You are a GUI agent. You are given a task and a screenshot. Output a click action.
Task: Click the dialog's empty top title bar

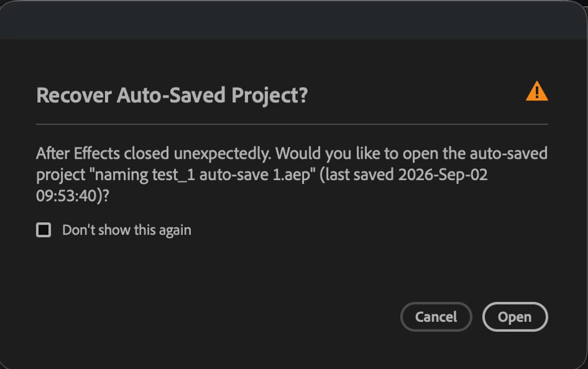click(294, 19)
